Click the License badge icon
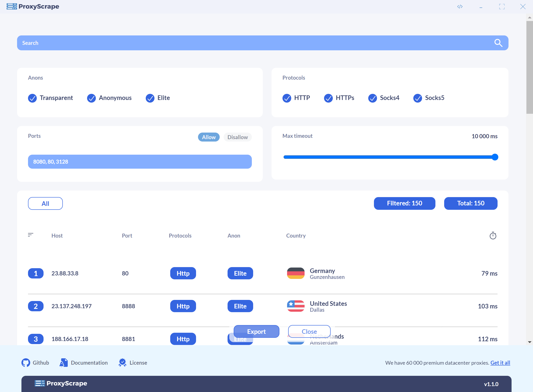This screenshot has width=533, height=392. click(123, 362)
